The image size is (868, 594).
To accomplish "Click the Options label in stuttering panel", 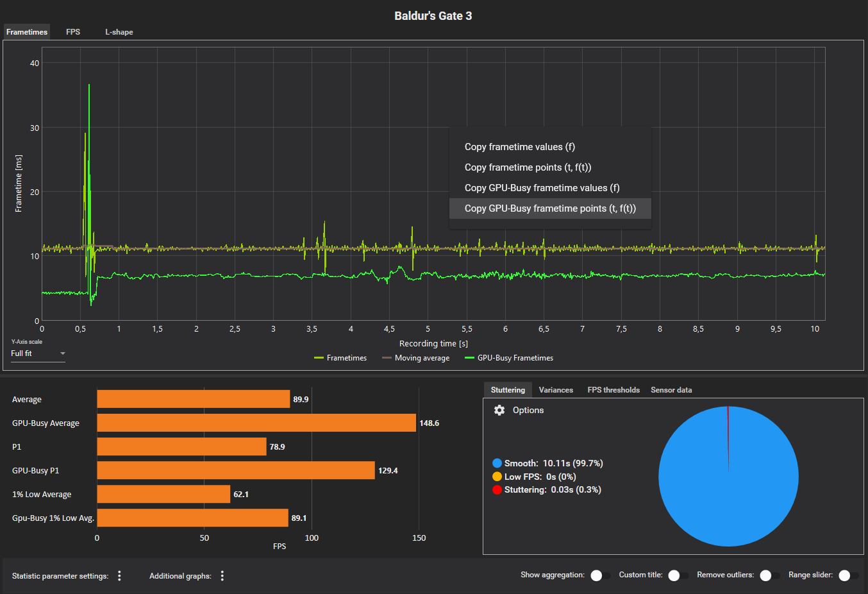I will coord(528,410).
